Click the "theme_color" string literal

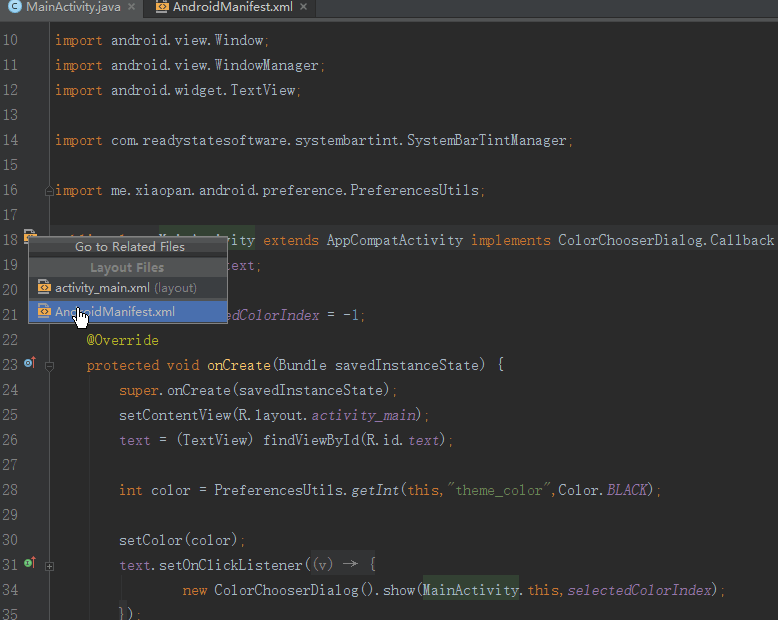point(499,491)
